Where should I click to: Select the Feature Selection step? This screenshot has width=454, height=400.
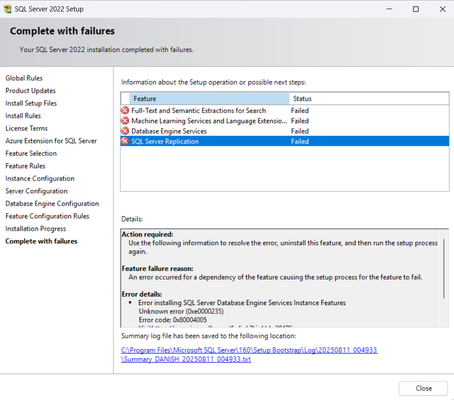[x=31, y=153]
